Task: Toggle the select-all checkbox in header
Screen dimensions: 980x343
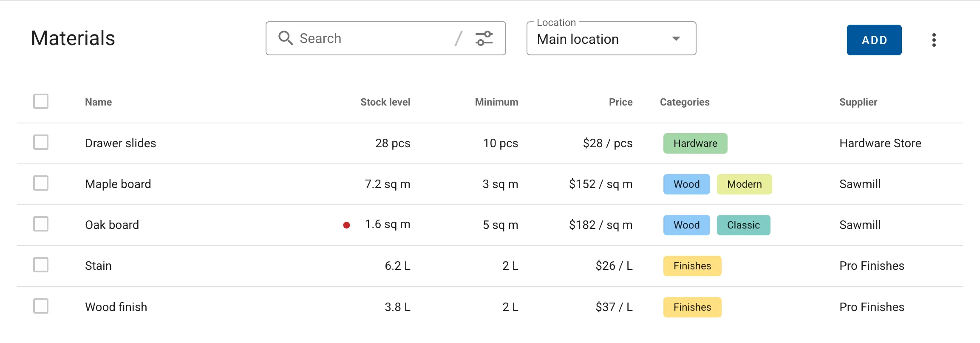Action: pyautogui.click(x=41, y=102)
